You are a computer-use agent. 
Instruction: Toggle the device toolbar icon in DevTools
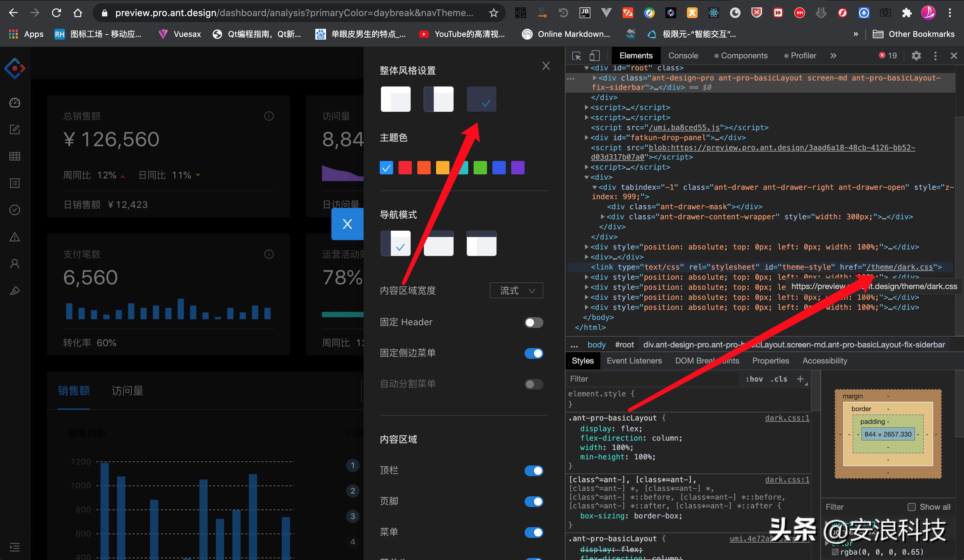[x=594, y=56]
